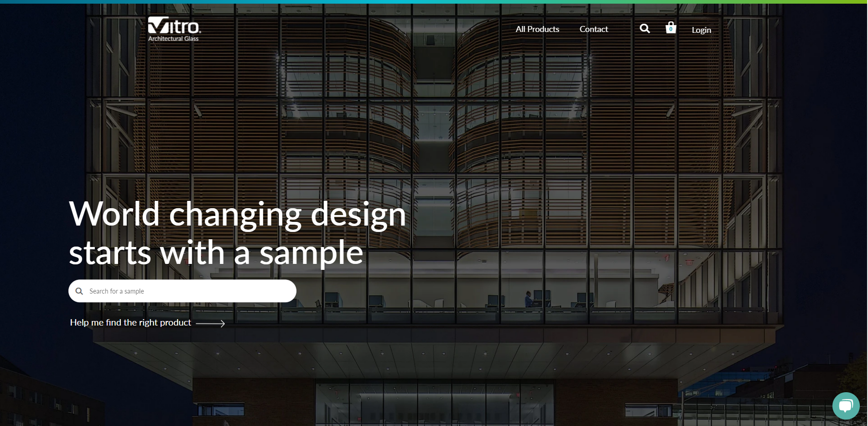Open the Contact page
This screenshot has height=426, width=868.
[x=593, y=29]
